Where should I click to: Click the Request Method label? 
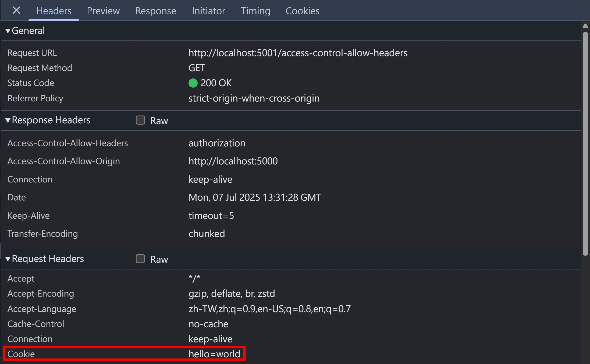40,68
